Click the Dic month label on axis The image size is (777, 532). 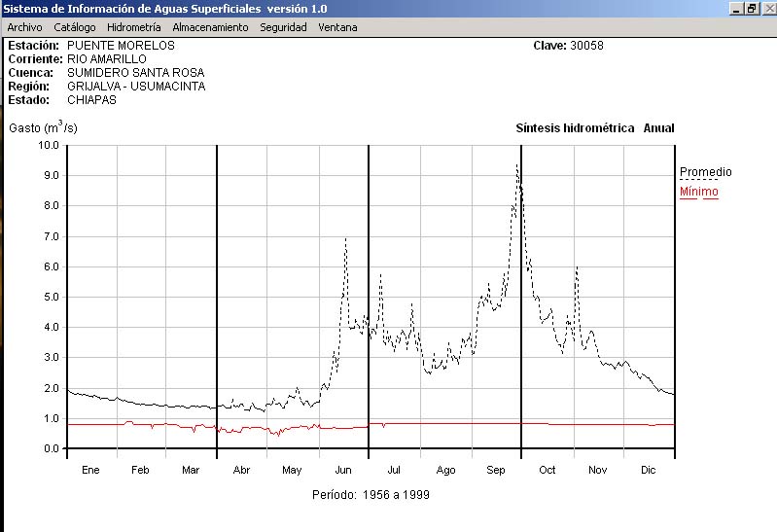[648, 470]
